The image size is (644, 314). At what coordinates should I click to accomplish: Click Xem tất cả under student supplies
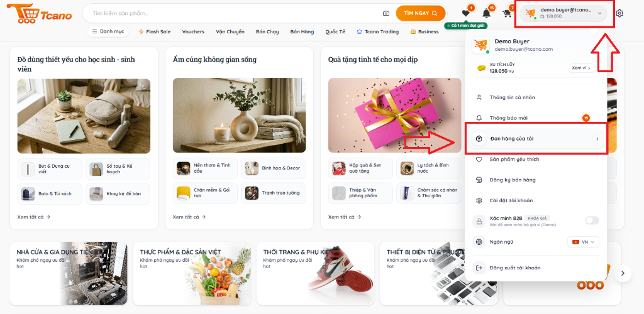[x=34, y=217]
